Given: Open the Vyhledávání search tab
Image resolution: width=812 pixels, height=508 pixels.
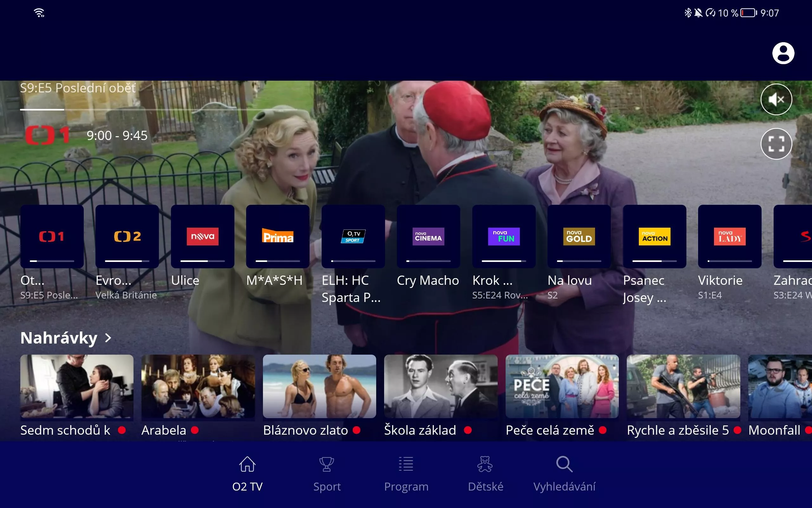Looking at the screenshot, I should (564, 474).
